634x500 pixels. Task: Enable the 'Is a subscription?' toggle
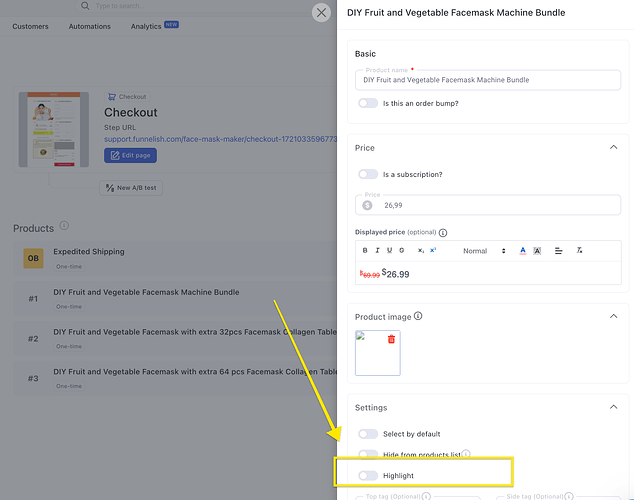tap(368, 174)
